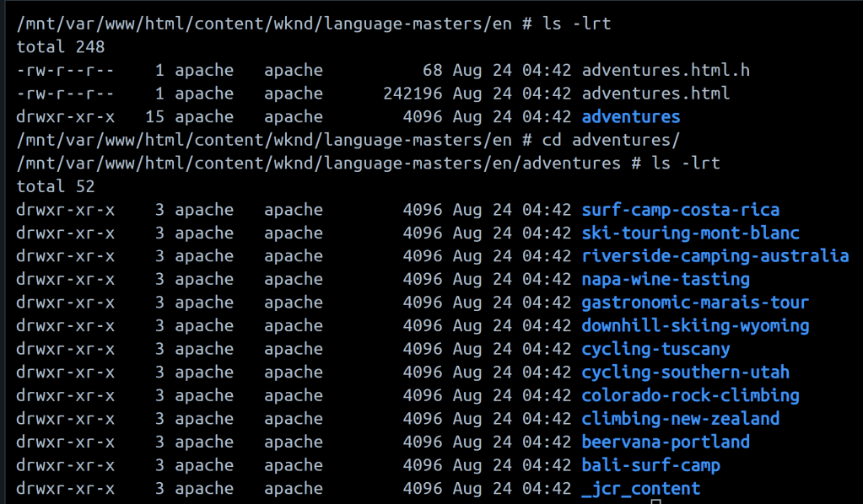Select the colorado-rock-climbing directory name
863x504 pixels.
point(690,395)
